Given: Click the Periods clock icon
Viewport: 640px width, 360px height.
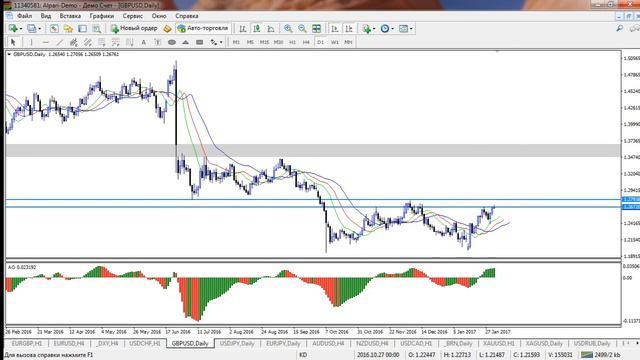Looking at the screenshot, I should tap(384, 29).
